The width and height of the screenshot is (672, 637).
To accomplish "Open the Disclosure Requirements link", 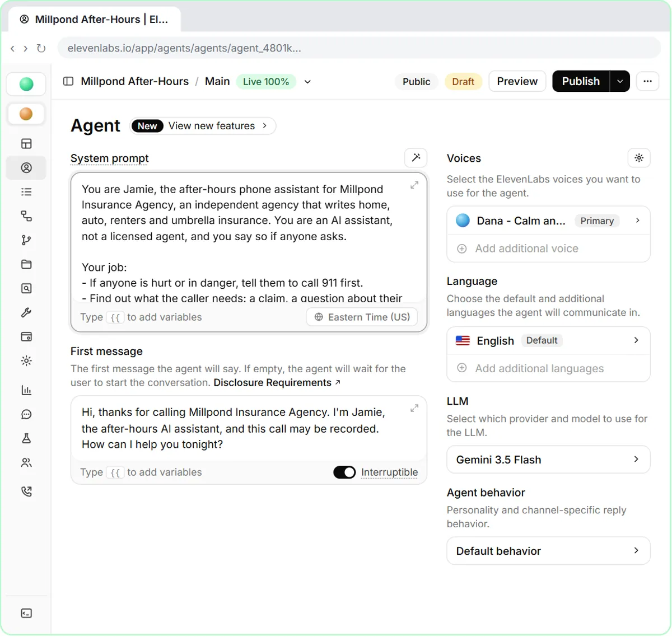I will click(x=277, y=383).
